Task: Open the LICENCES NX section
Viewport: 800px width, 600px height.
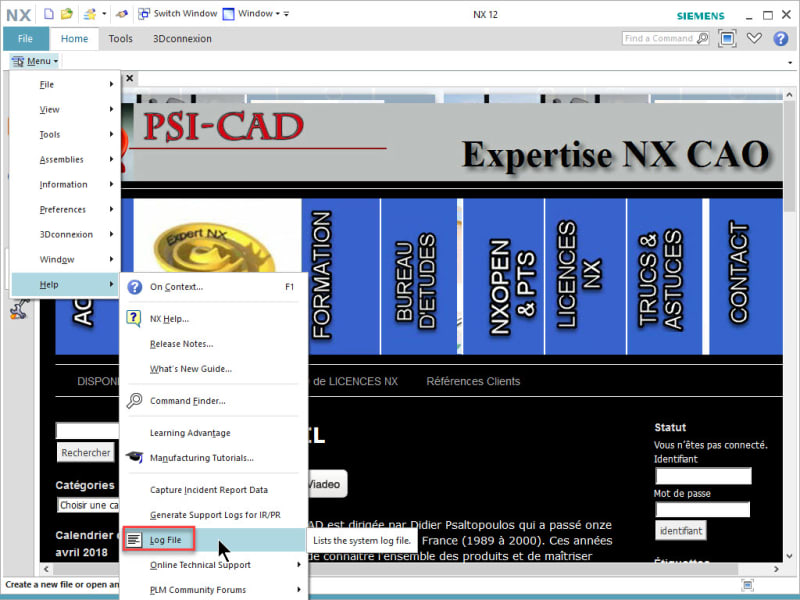Action: tap(585, 276)
